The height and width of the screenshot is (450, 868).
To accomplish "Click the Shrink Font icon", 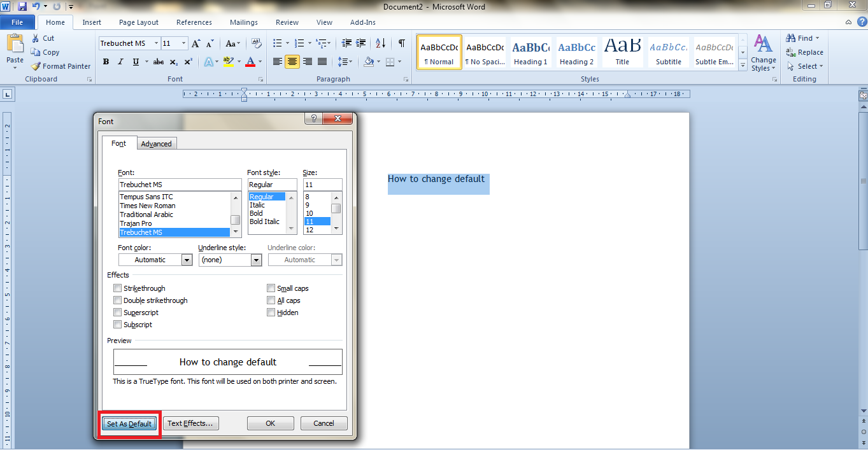I will 211,43.
